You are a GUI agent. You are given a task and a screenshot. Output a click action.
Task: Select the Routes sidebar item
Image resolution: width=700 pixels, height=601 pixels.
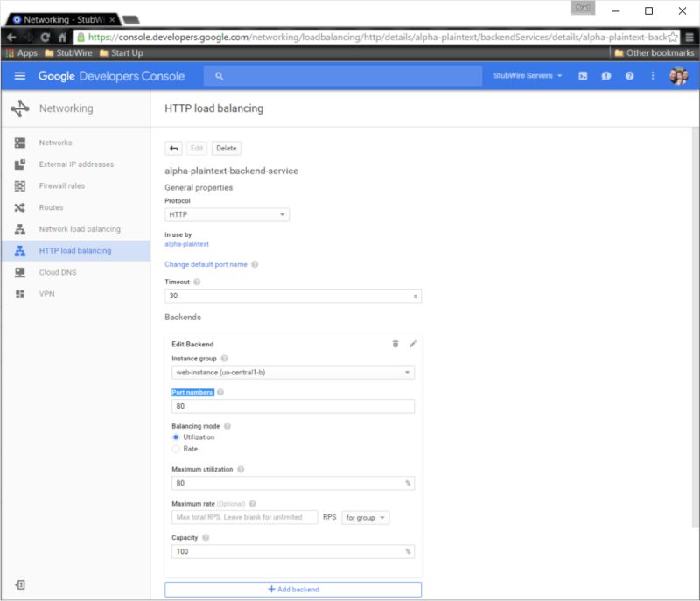point(52,207)
